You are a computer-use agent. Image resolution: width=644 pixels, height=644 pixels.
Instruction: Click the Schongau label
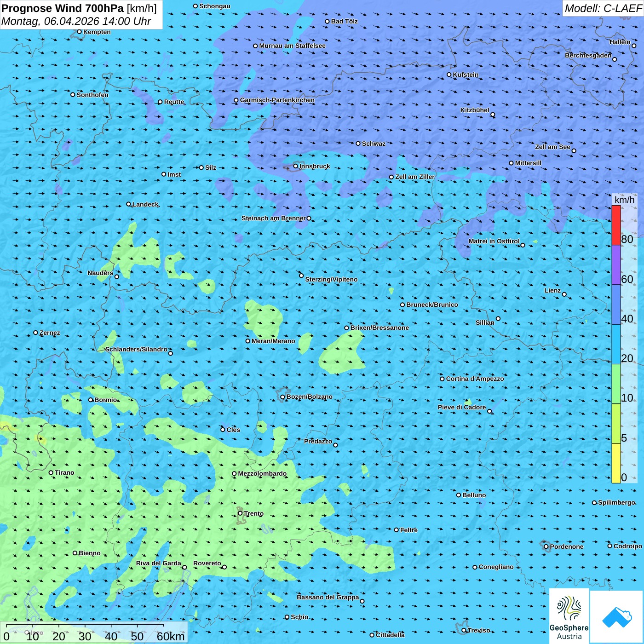(214, 6)
